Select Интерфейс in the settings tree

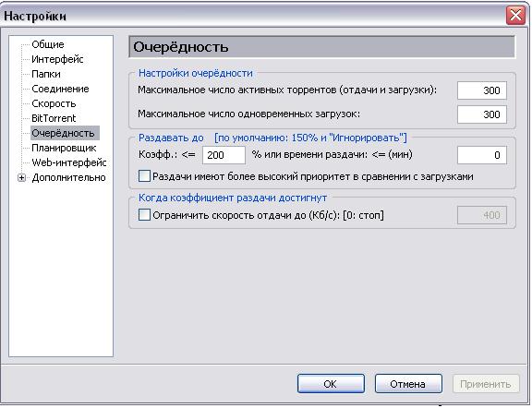(x=57, y=59)
